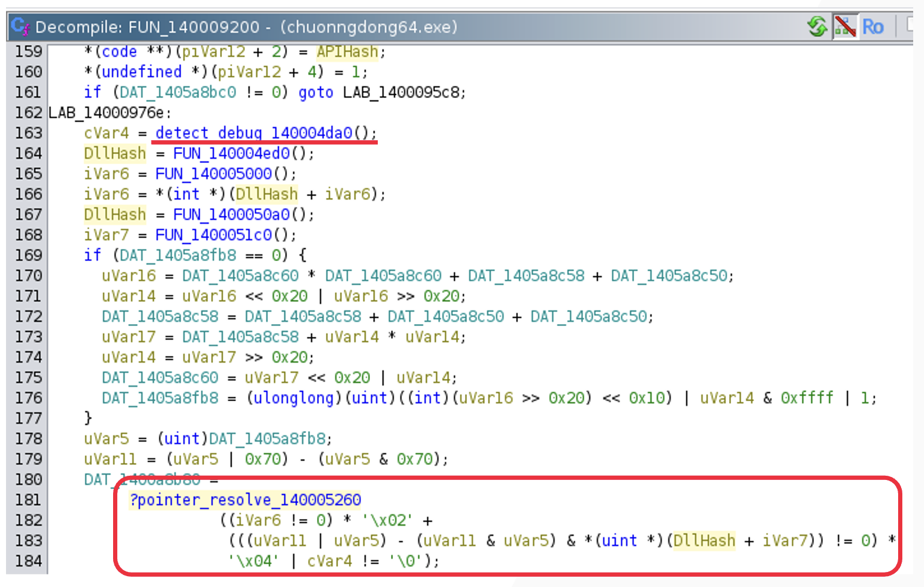The width and height of the screenshot is (924, 587).
Task: Click the highlighted iVar6 variable on line 166
Action: click(x=106, y=194)
